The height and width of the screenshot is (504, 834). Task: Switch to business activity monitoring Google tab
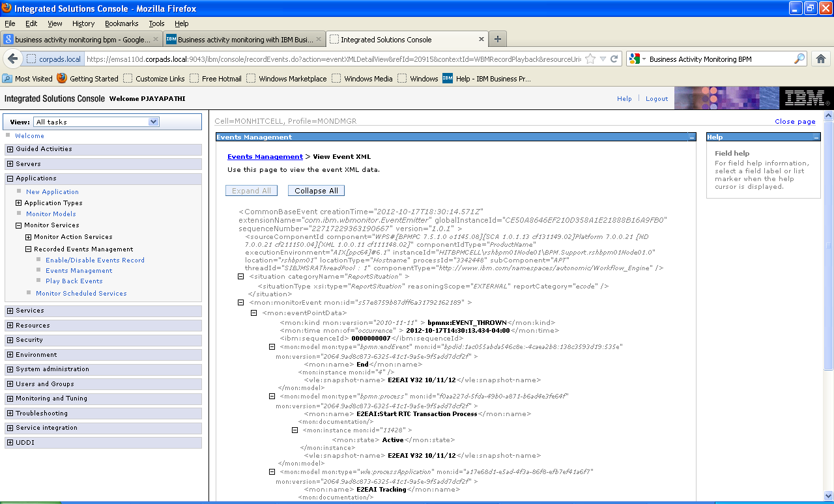pyautogui.click(x=81, y=39)
